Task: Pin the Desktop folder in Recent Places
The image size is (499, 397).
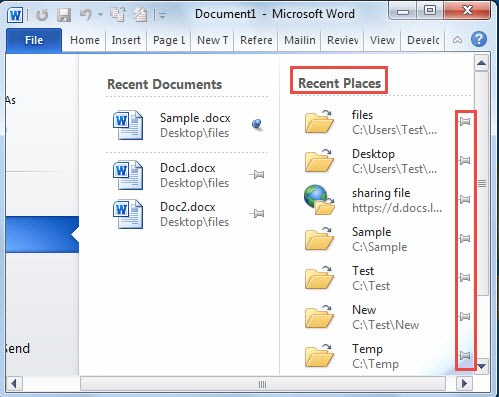Action: (465, 160)
